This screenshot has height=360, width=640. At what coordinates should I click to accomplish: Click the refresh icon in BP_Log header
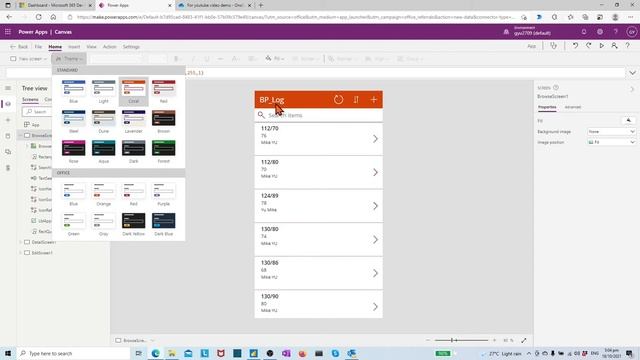click(338, 100)
